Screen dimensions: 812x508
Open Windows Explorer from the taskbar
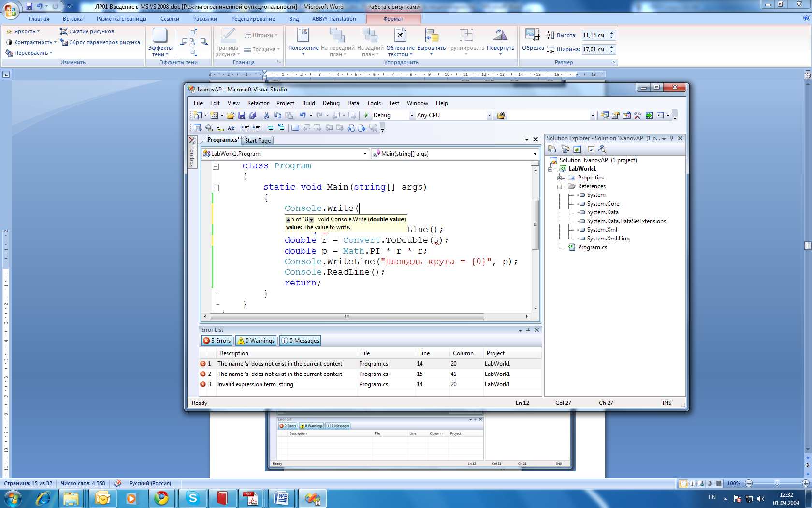point(71,498)
